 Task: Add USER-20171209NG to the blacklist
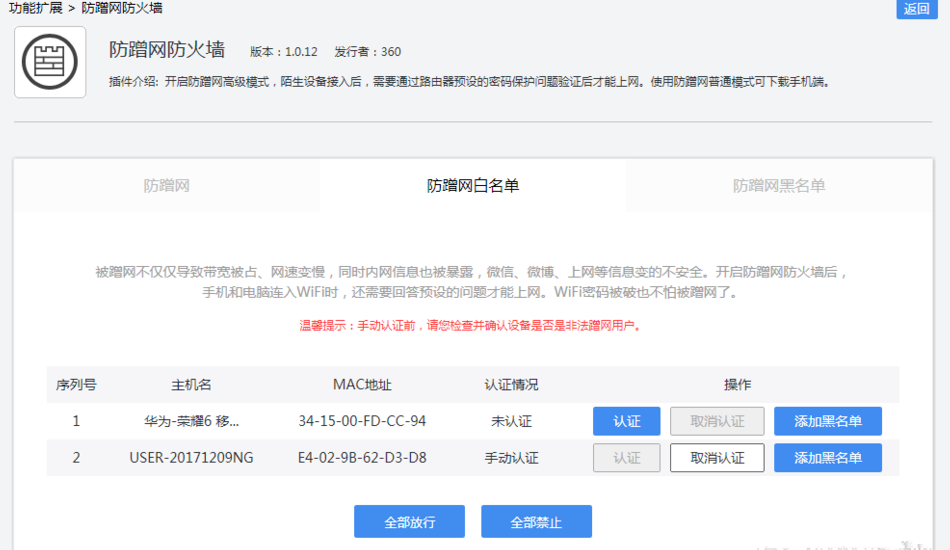(x=828, y=458)
